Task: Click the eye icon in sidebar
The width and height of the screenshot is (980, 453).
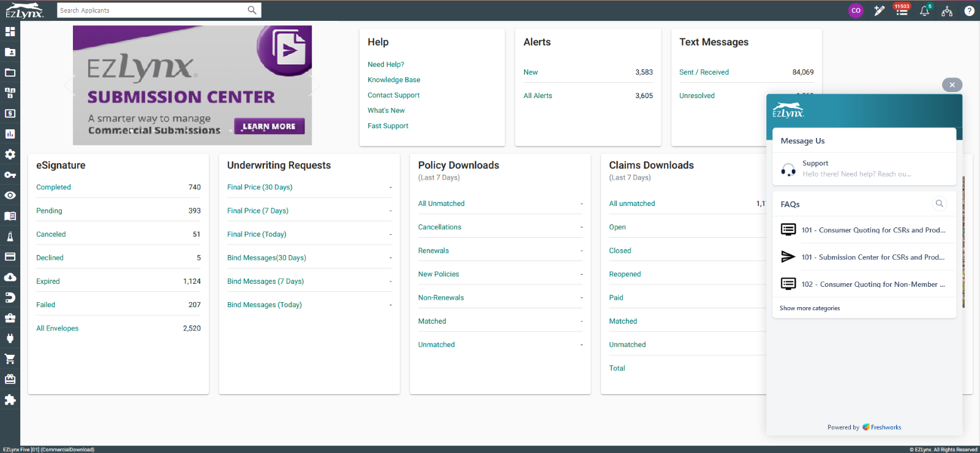Action: point(10,196)
